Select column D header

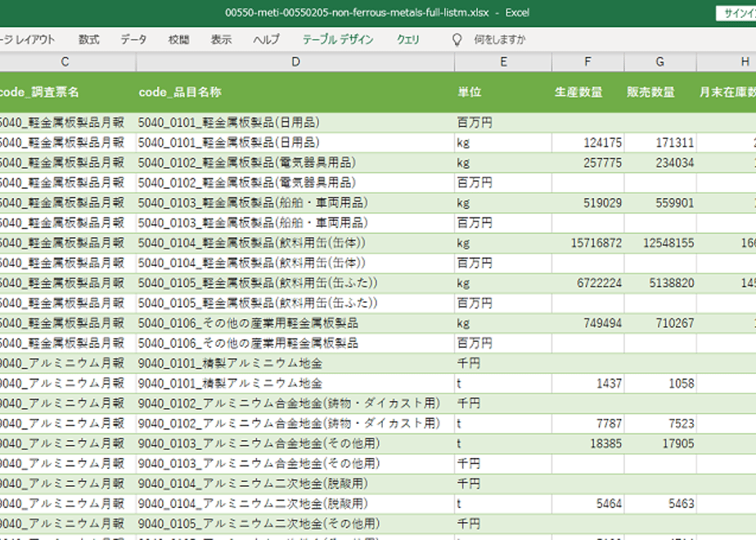point(295,61)
